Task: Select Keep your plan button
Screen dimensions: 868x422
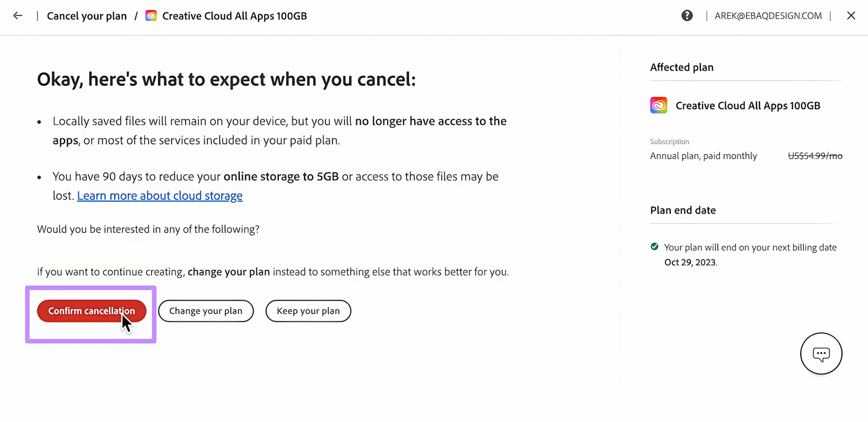Action: tap(308, 311)
